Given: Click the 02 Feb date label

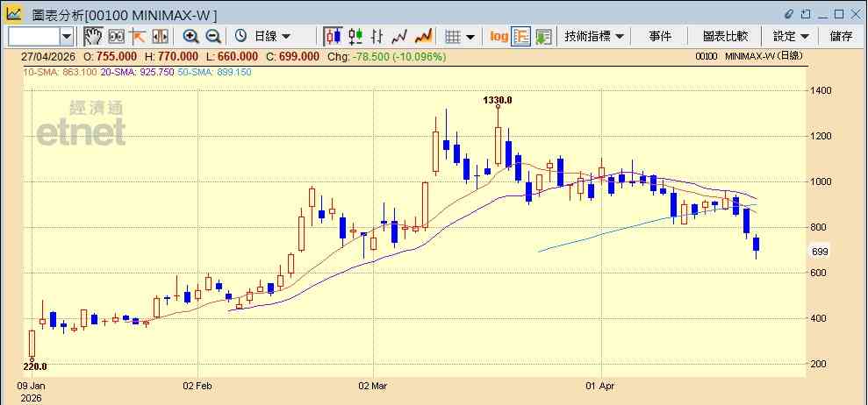Looking at the screenshot, I should point(197,386).
